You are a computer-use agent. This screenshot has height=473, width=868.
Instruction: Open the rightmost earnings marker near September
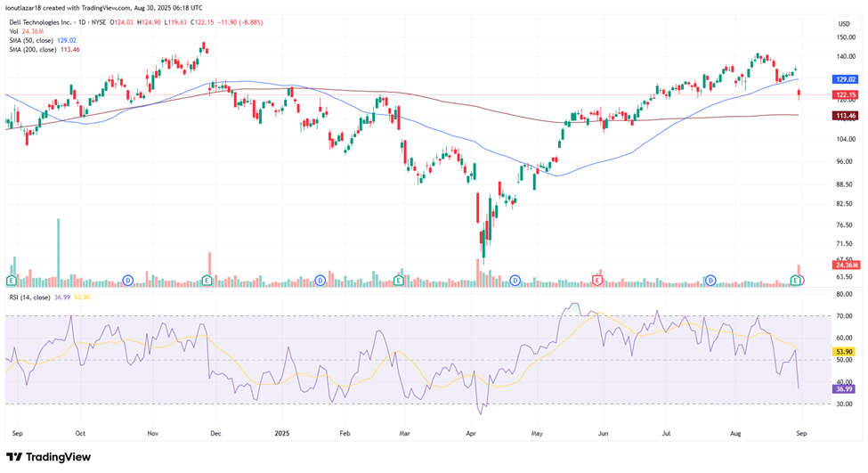(796, 281)
